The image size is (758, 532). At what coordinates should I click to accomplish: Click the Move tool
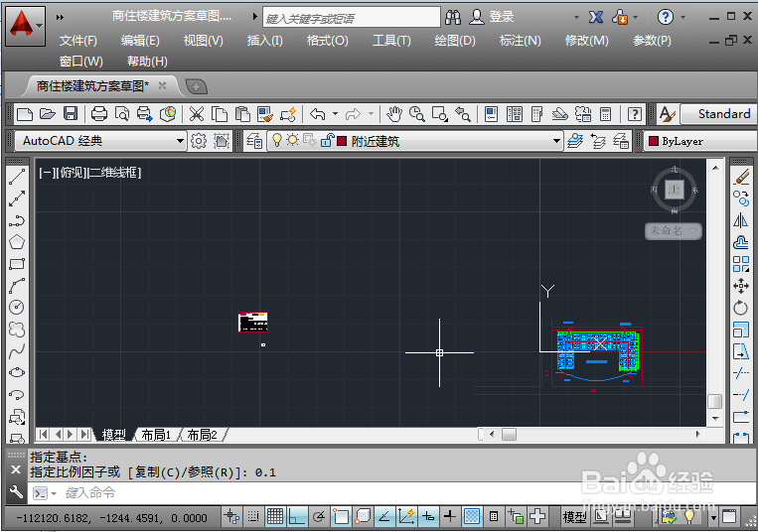click(x=740, y=286)
